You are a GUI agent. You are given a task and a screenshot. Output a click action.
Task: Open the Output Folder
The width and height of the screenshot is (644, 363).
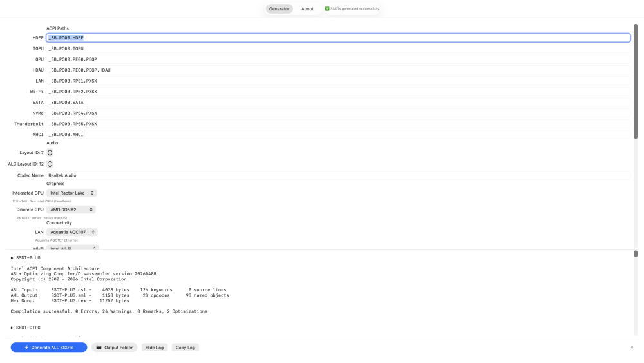coord(115,348)
